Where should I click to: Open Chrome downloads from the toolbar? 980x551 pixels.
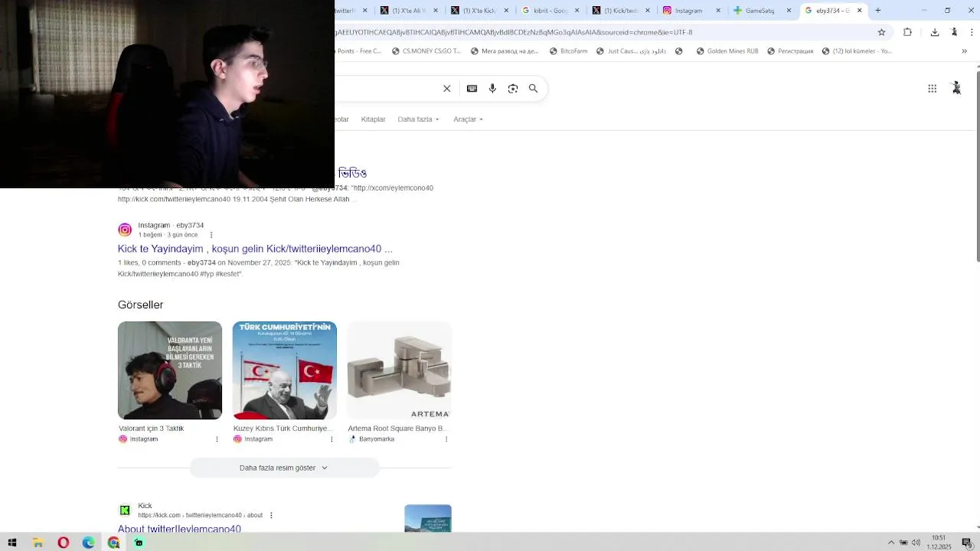point(935,32)
